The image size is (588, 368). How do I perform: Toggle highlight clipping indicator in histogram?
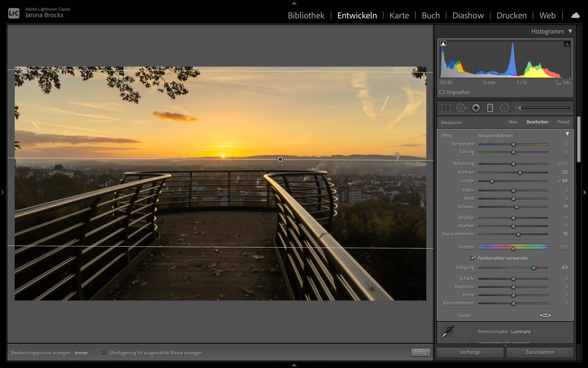coord(567,44)
